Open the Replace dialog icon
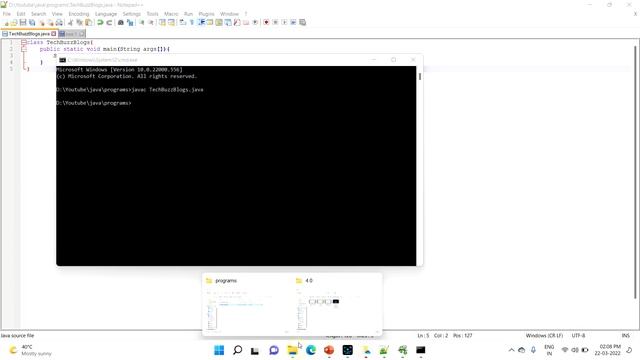This screenshot has width=640, height=360. pos(130,22)
